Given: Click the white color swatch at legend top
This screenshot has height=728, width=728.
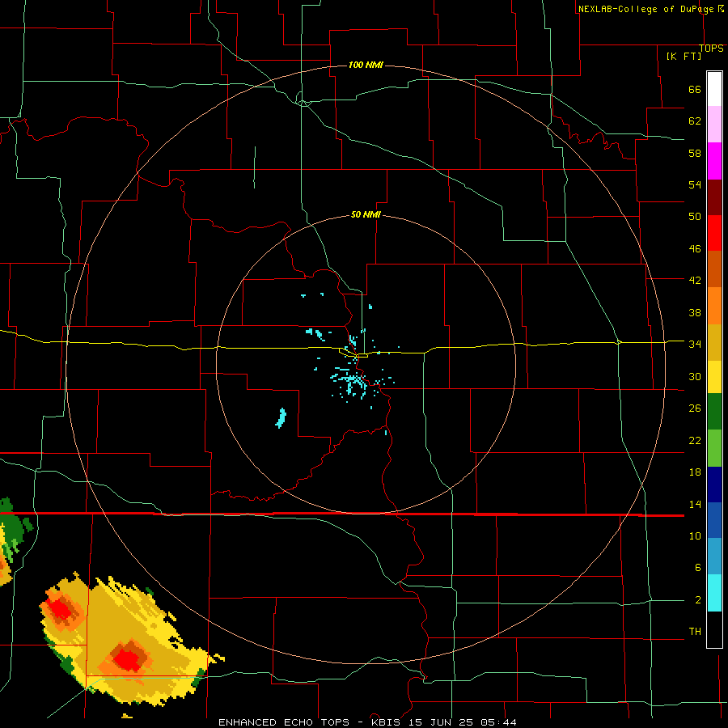Looking at the screenshot, I should pos(714,89).
